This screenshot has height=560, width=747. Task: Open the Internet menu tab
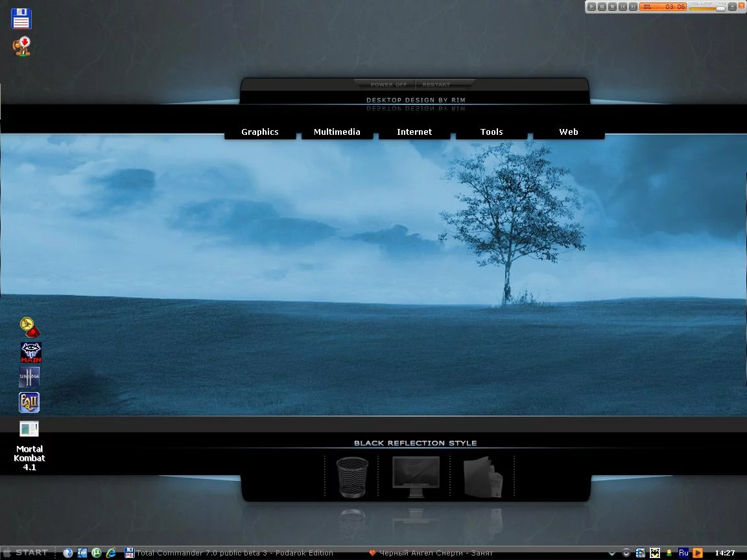click(414, 132)
